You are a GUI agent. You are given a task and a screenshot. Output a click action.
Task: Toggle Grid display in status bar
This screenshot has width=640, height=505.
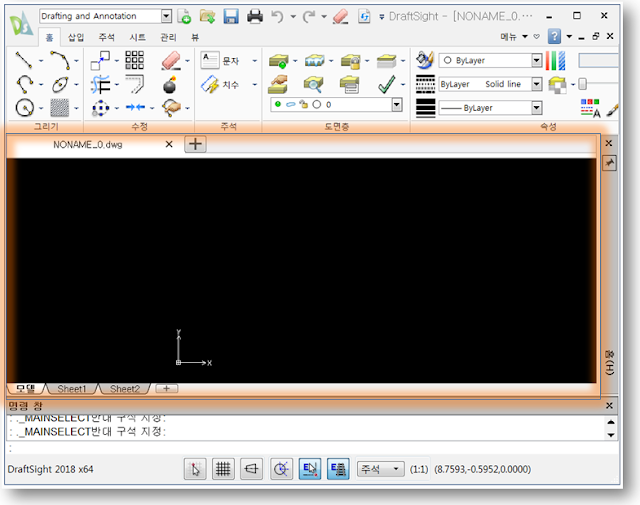tap(223, 469)
